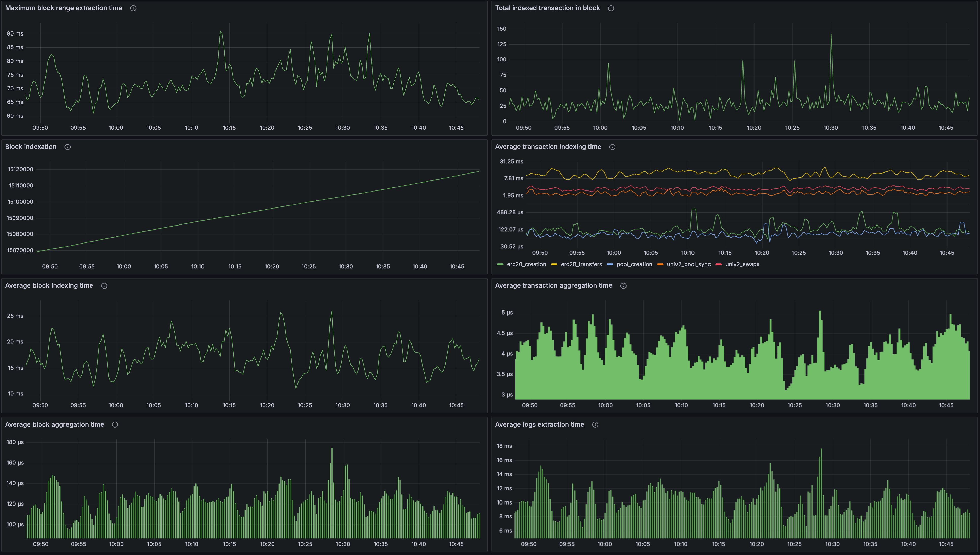
Task: Click the Average block aggregation time title
Action: (55, 424)
